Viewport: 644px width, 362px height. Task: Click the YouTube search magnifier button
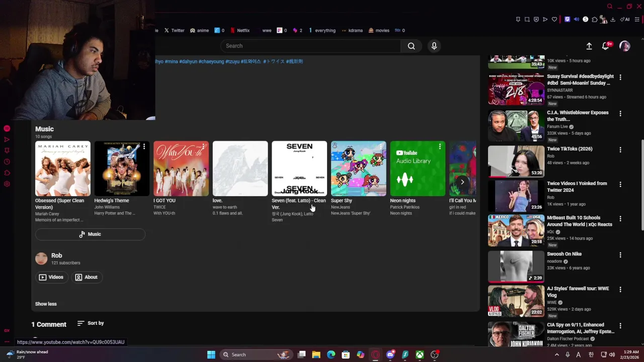coord(411,46)
